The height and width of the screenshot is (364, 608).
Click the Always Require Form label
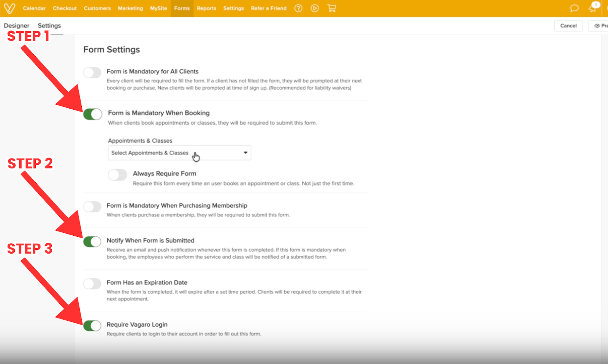pyautogui.click(x=165, y=173)
